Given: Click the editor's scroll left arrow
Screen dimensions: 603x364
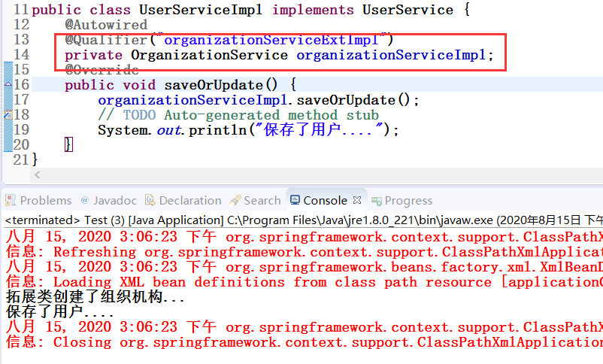Looking at the screenshot, I should pyautogui.click(x=38, y=175).
